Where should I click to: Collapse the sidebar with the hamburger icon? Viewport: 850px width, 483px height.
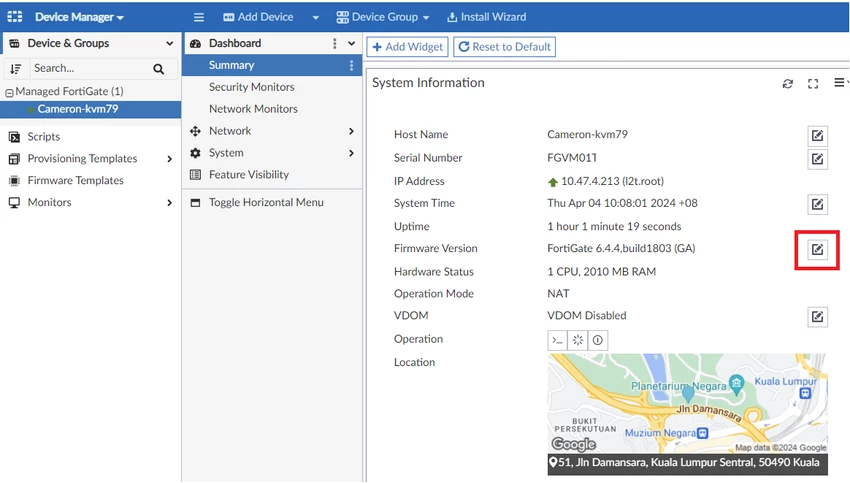click(x=198, y=17)
